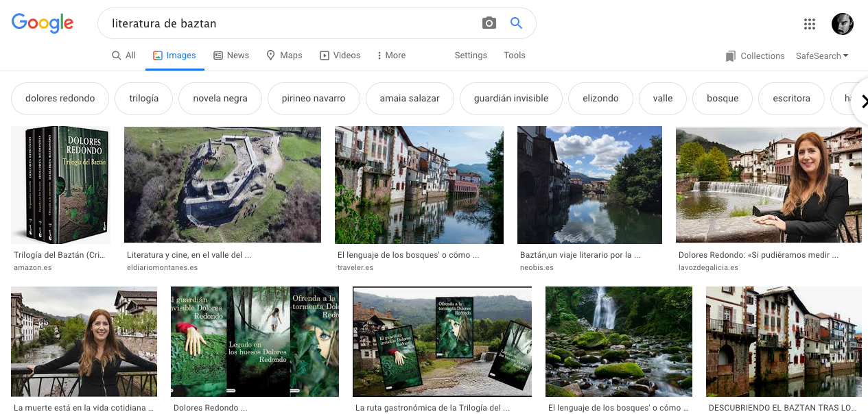Screen dimensions: 868x414
Task: Click the Google logo
Action: tap(43, 23)
